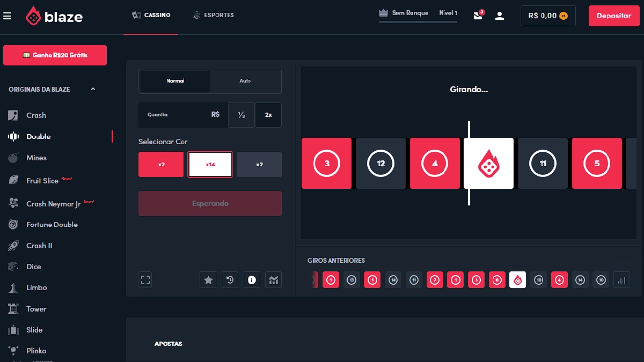Click the Mines bomb icon

click(13, 158)
